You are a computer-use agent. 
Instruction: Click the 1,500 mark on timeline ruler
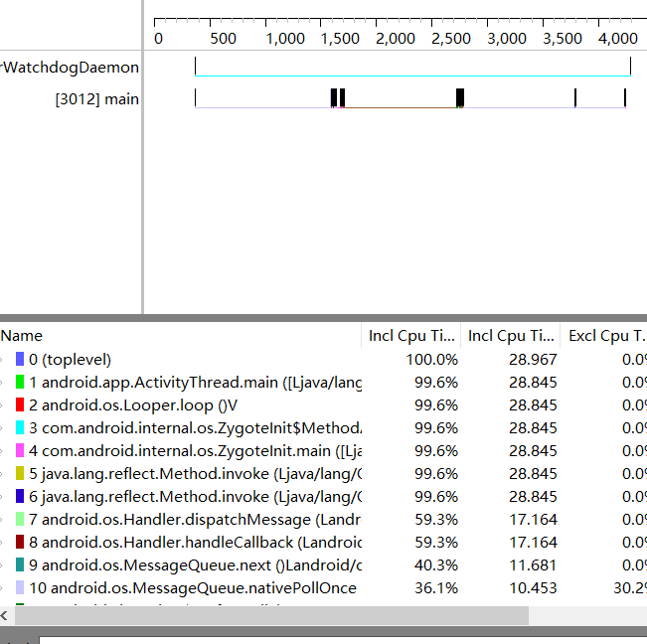[x=340, y=39]
